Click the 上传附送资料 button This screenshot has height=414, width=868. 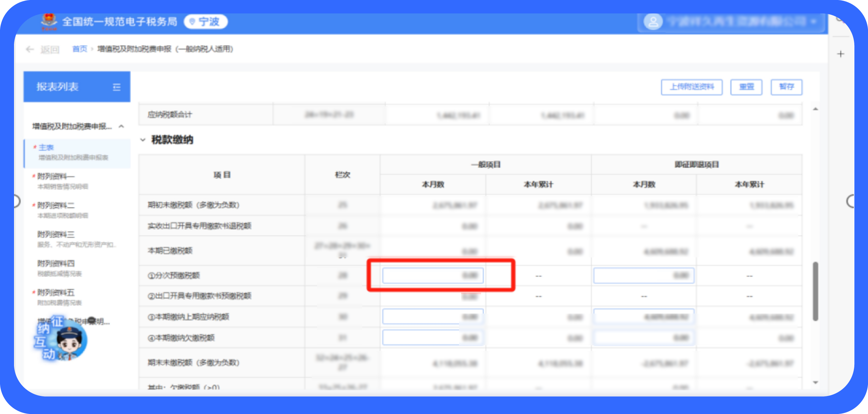pyautogui.click(x=692, y=87)
